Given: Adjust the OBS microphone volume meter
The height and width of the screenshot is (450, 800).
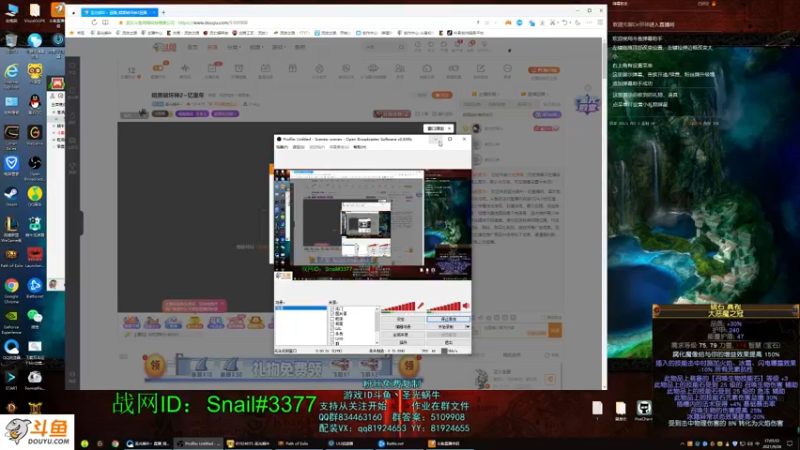Looking at the screenshot, I should 398,306.
